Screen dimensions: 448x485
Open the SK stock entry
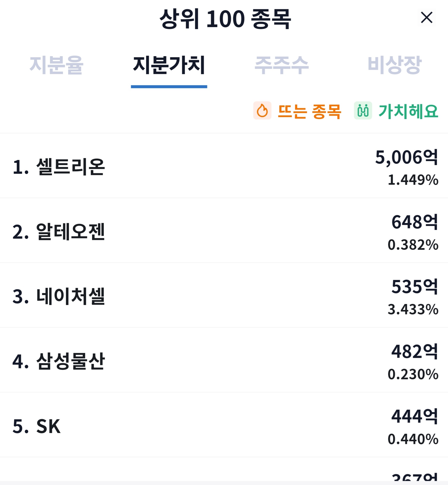pos(224,425)
